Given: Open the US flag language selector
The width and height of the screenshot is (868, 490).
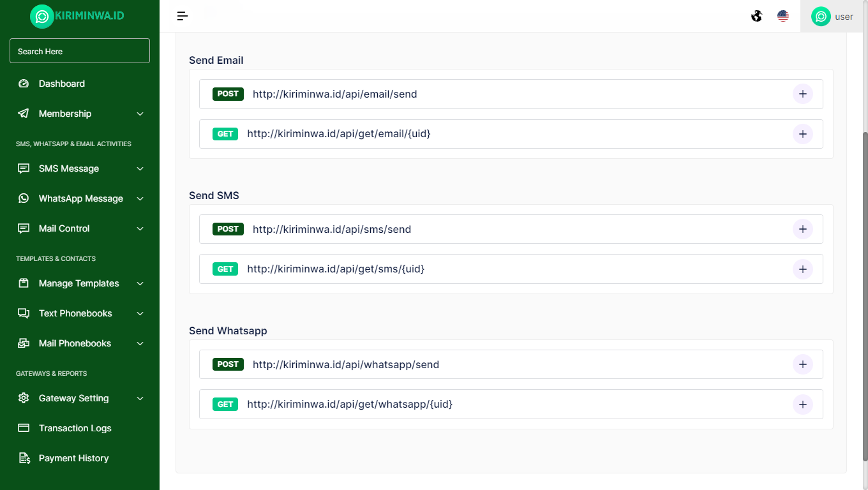Looking at the screenshot, I should 783,16.
